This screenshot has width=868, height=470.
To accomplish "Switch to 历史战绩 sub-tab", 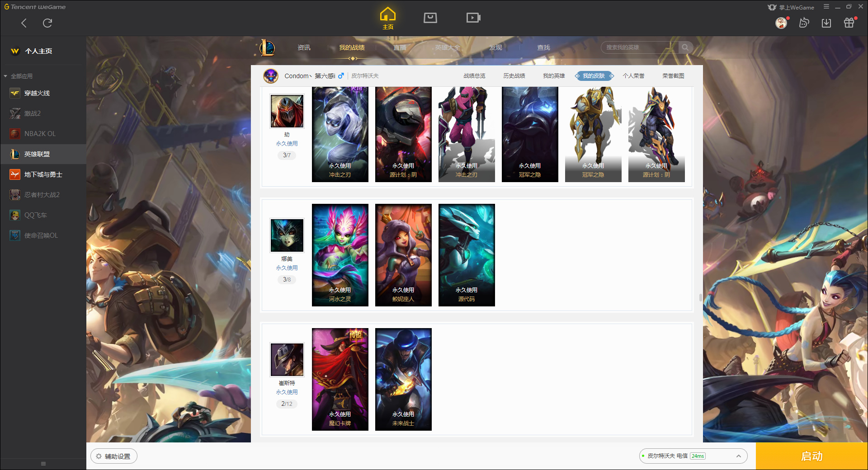I will 514,76.
